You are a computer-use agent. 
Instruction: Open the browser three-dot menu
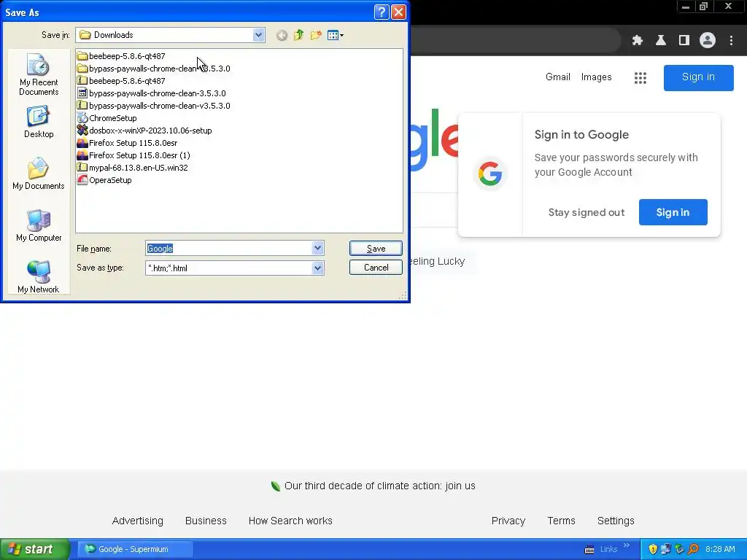(x=731, y=41)
